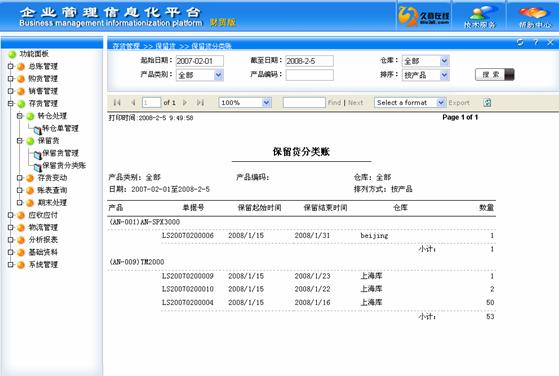Click the orange ball icon beside 应收应付
The width and height of the screenshot is (559, 376).
tap(21, 215)
